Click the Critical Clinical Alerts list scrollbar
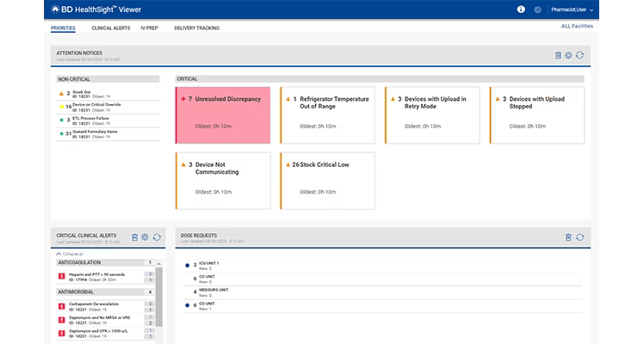 pos(158,292)
